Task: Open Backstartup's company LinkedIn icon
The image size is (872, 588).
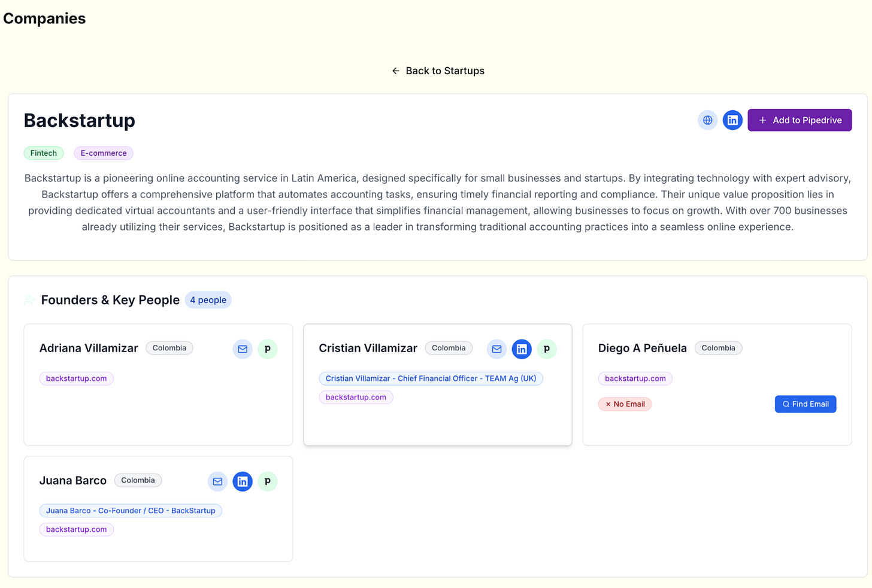Action: 732,120
